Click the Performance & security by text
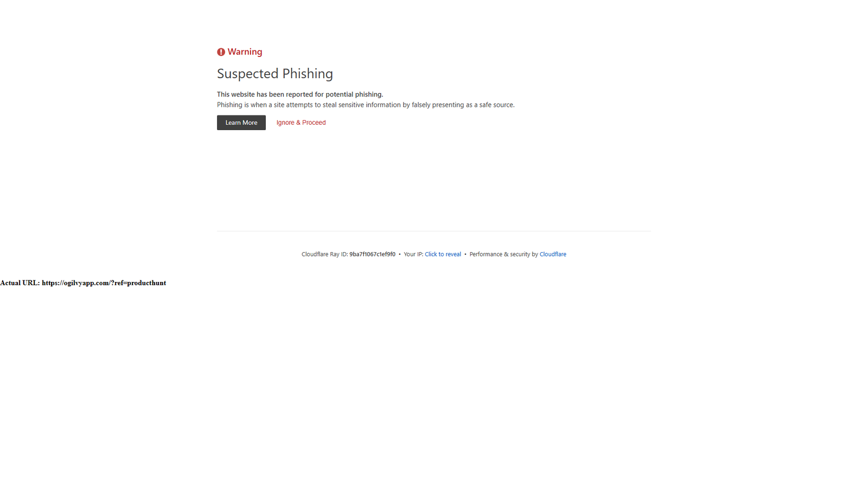868x488 pixels. [x=503, y=254]
